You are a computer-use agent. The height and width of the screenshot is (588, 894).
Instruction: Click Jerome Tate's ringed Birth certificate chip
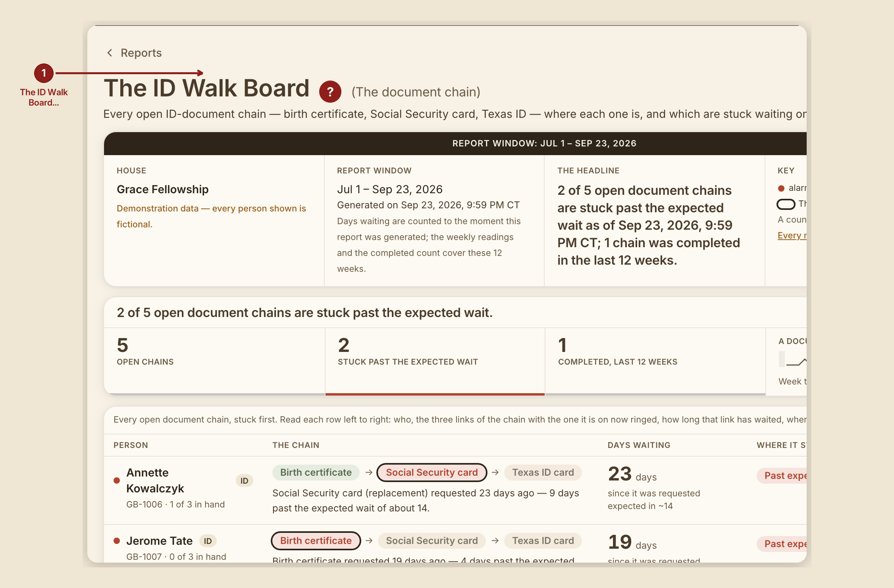pyautogui.click(x=316, y=540)
